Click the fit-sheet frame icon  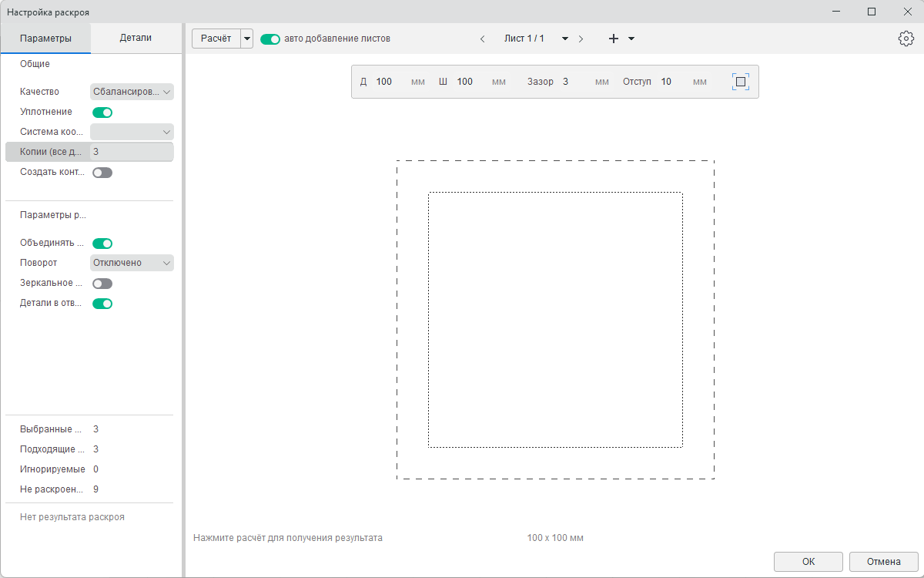(740, 82)
